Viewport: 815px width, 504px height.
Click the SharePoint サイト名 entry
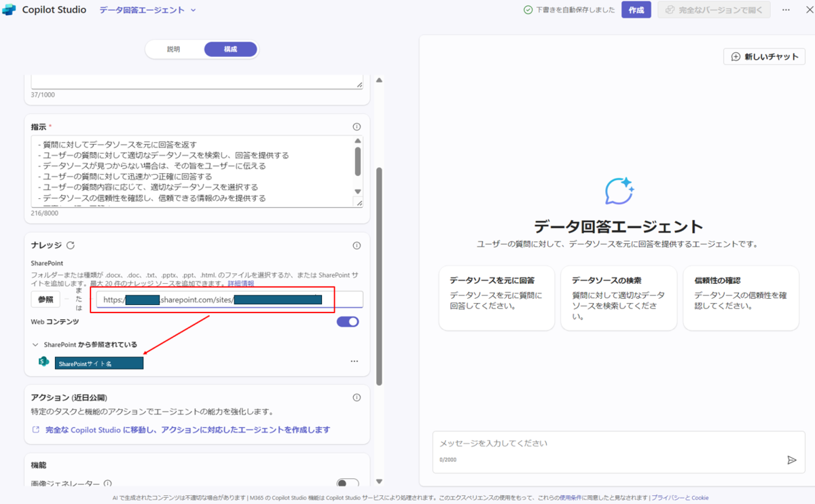pyautogui.click(x=99, y=363)
